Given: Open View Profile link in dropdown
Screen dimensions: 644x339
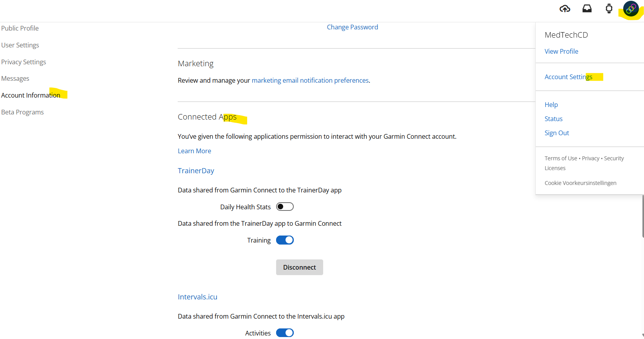Looking at the screenshot, I should click(x=561, y=51).
